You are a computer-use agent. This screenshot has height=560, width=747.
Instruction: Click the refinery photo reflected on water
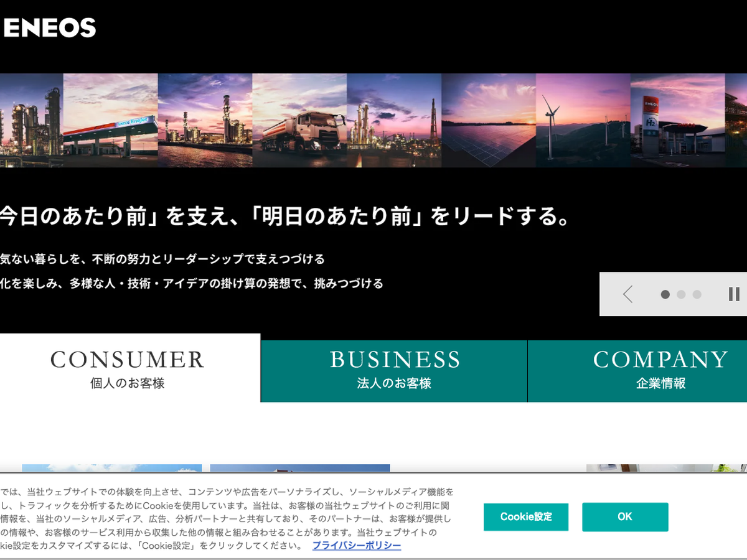[x=205, y=121]
